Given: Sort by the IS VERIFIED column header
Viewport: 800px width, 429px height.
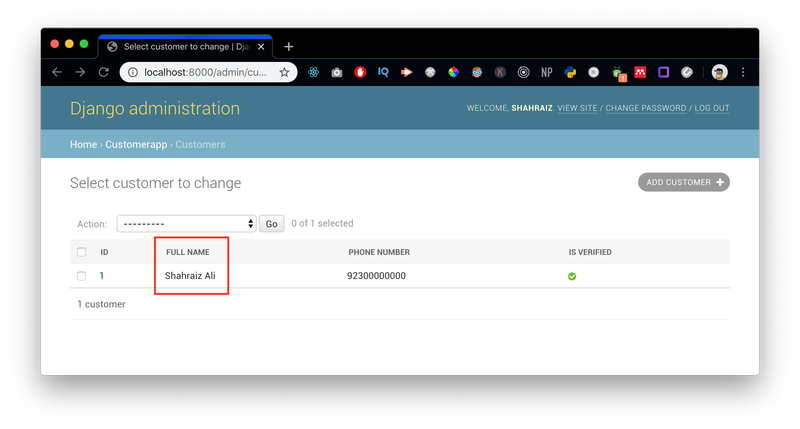Looking at the screenshot, I should (590, 252).
